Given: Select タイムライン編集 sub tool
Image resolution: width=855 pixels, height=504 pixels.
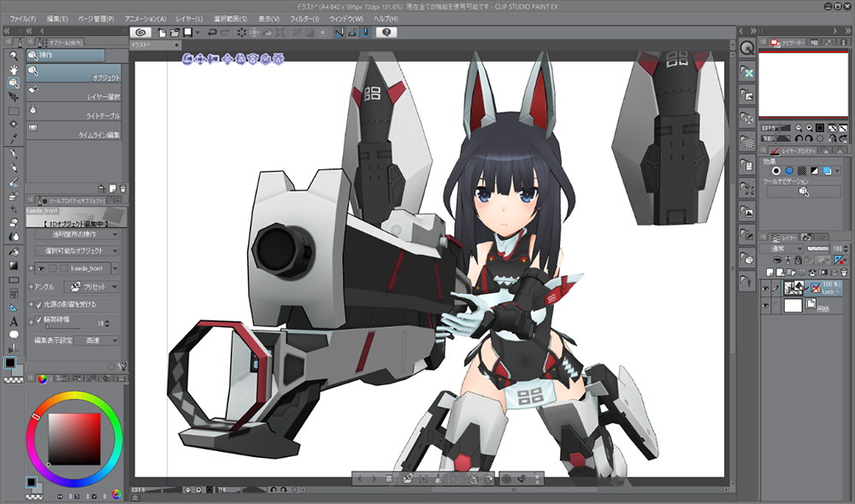Looking at the screenshot, I should (x=74, y=132).
